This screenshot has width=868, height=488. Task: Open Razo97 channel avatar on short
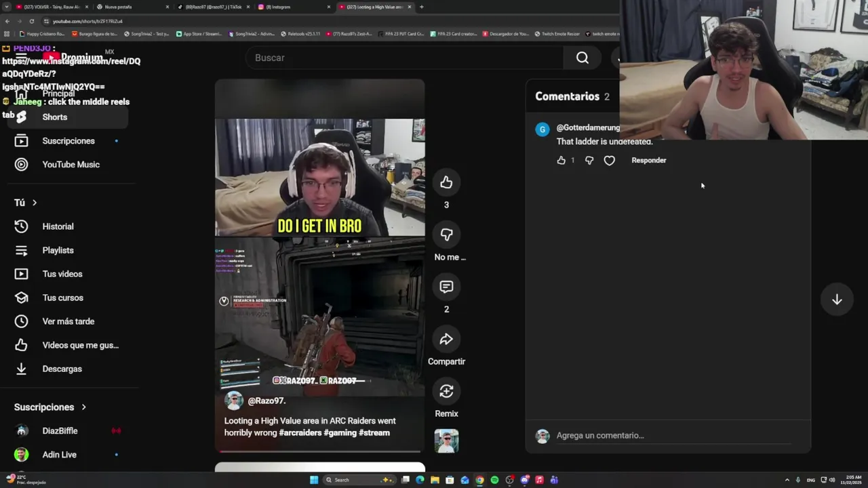(x=234, y=401)
